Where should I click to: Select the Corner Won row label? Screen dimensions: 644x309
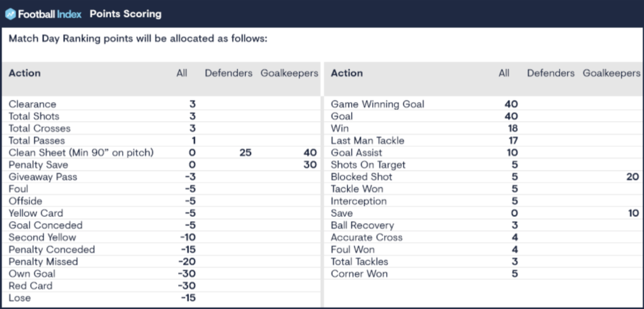(359, 274)
